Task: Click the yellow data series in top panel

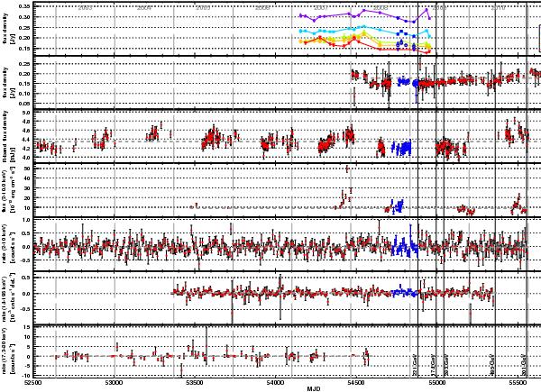Action: coord(361,40)
